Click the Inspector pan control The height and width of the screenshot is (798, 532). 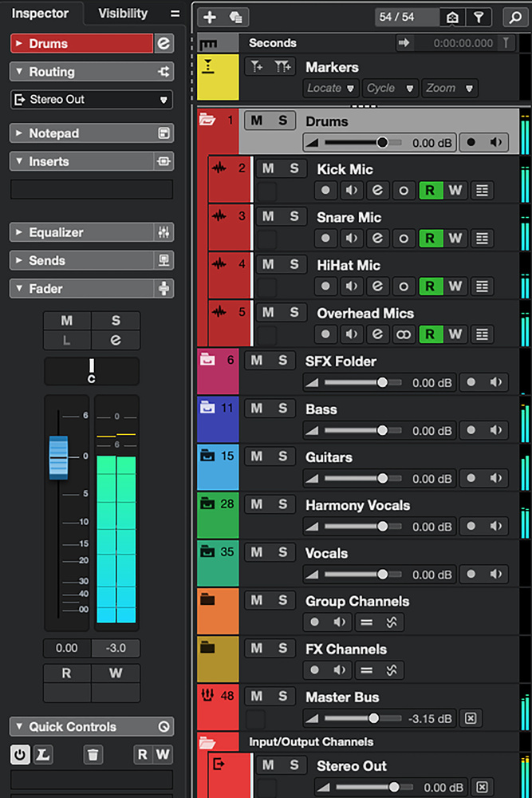[92, 371]
